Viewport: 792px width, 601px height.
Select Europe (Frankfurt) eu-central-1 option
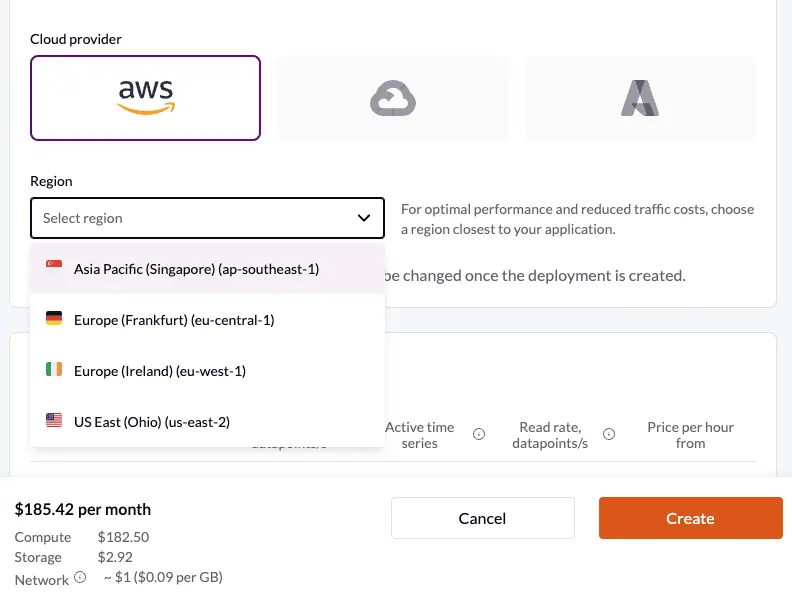tap(174, 320)
